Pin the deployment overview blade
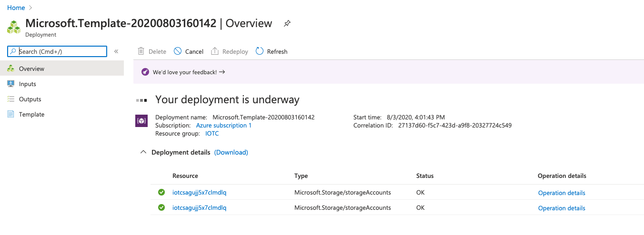The width and height of the screenshot is (644, 235). [x=287, y=23]
